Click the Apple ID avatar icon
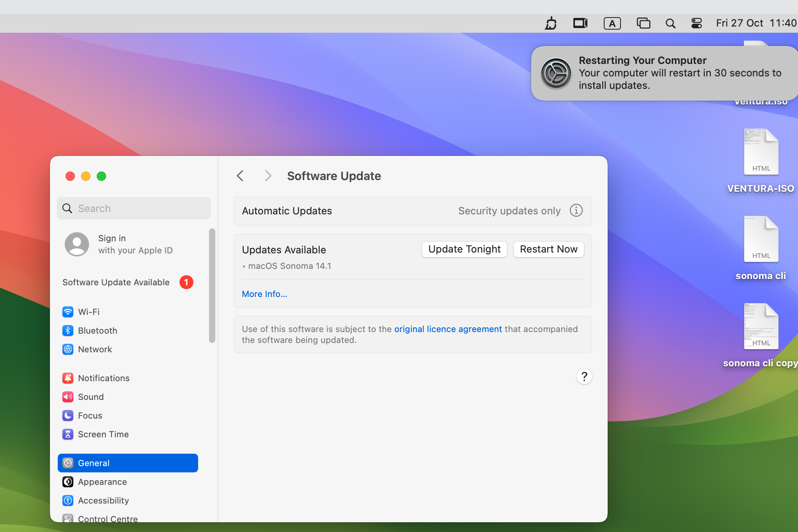Screen dimensions: 798x532 tap(77, 244)
